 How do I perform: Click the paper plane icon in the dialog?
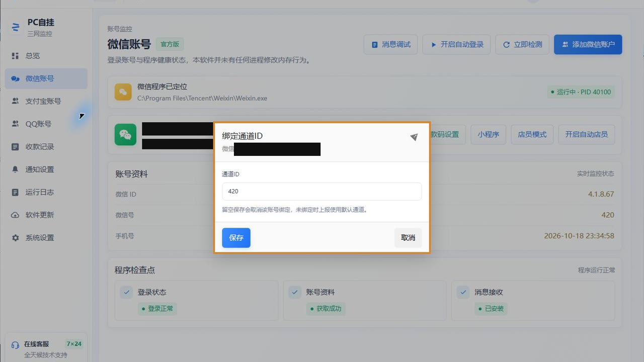[414, 137]
